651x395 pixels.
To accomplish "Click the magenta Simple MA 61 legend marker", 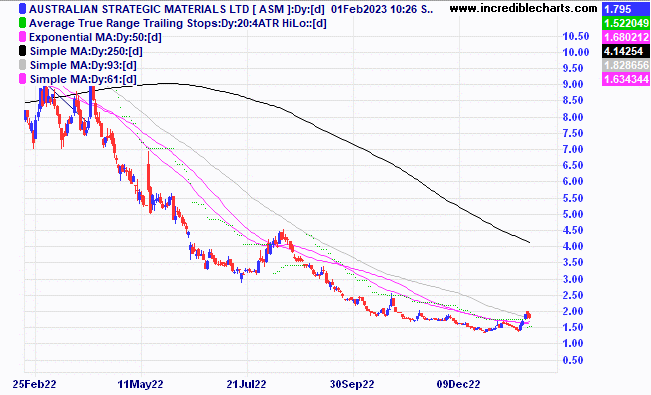I will click(x=22, y=79).
